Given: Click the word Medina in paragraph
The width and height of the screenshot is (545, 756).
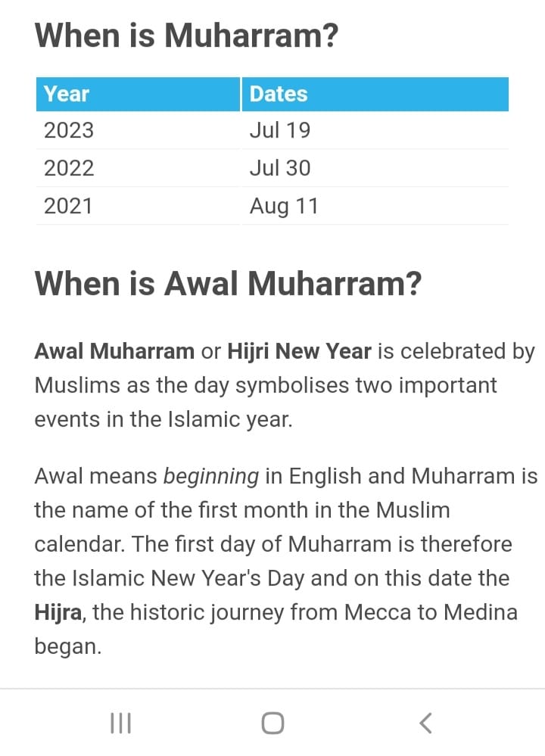Looking at the screenshot, I should [x=481, y=612].
